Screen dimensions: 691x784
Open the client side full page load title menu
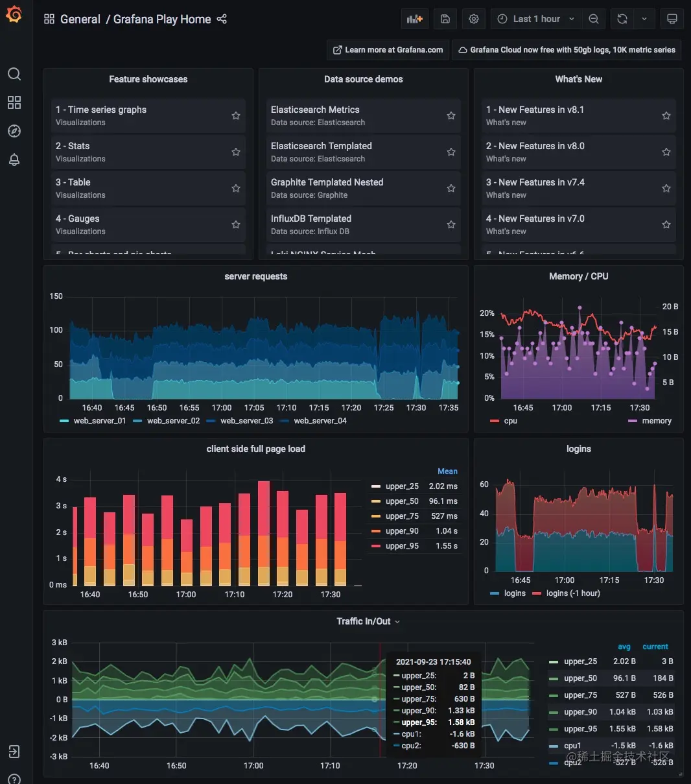click(x=256, y=449)
